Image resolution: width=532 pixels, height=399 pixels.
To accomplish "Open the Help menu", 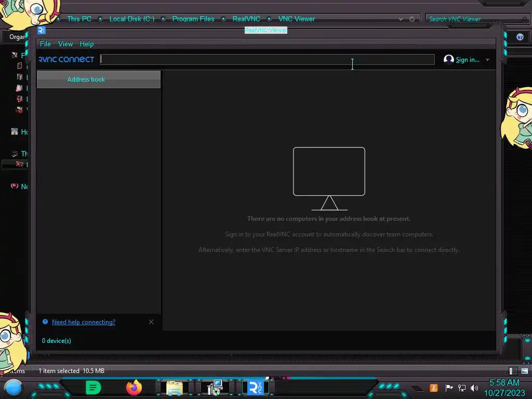I will point(87,44).
